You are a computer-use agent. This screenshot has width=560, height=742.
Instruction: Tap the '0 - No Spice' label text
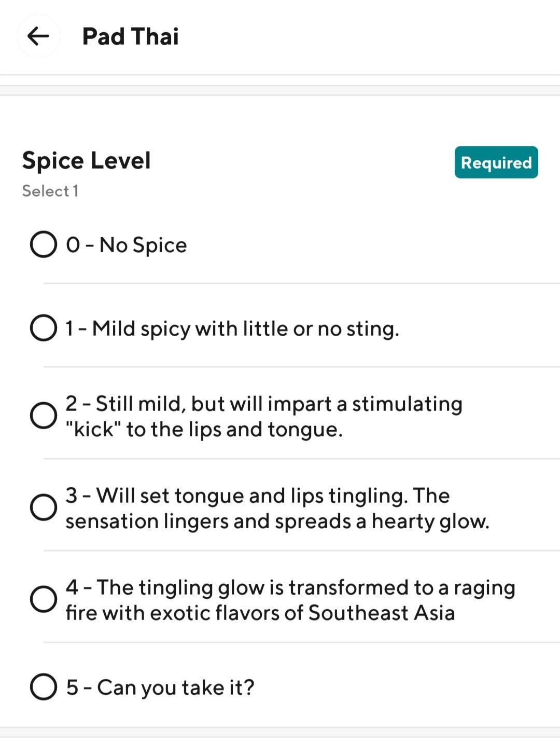pos(127,245)
